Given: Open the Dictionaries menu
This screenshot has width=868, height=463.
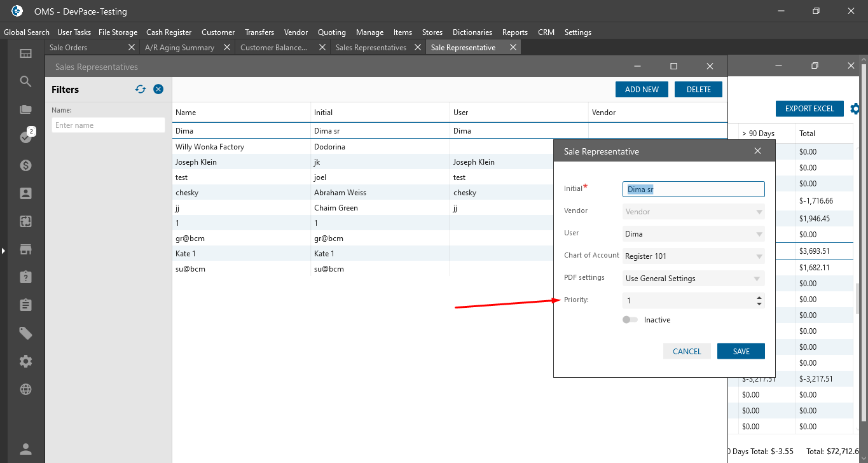Looking at the screenshot, I should point(472,32).
